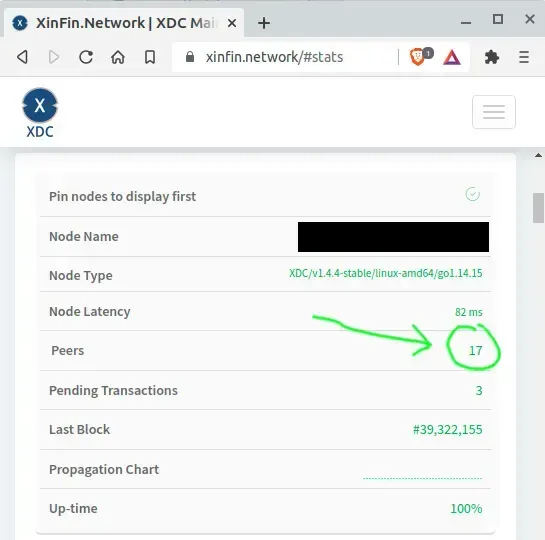Image resolution: width=545 pixels, height=540 pixels.
Task: Click the XDC logo
Action: (x=40, y=113)
